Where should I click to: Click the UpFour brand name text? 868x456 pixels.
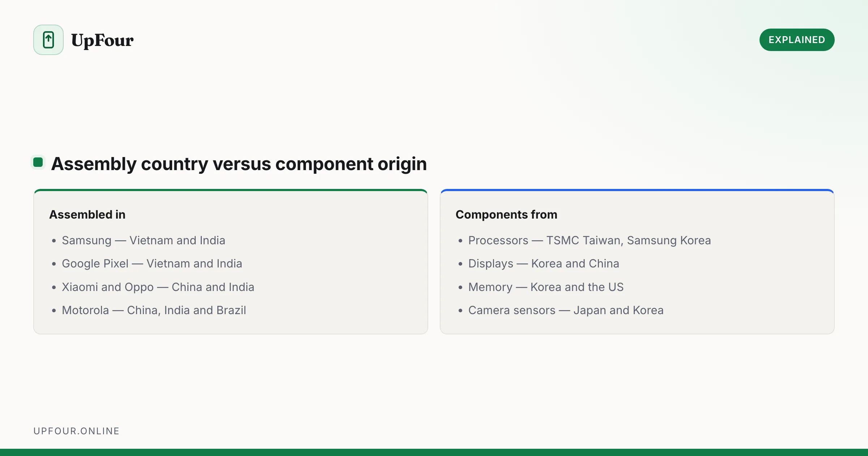[x=102, y=40]
